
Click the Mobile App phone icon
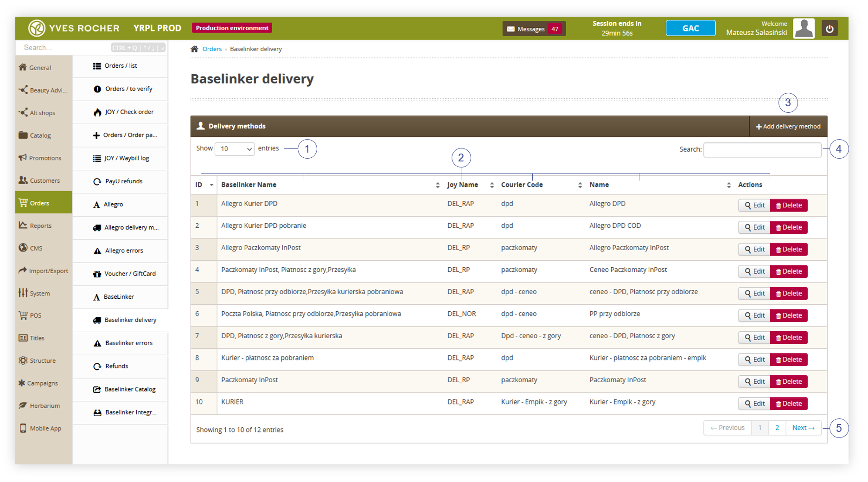click(x=23, y=428)
